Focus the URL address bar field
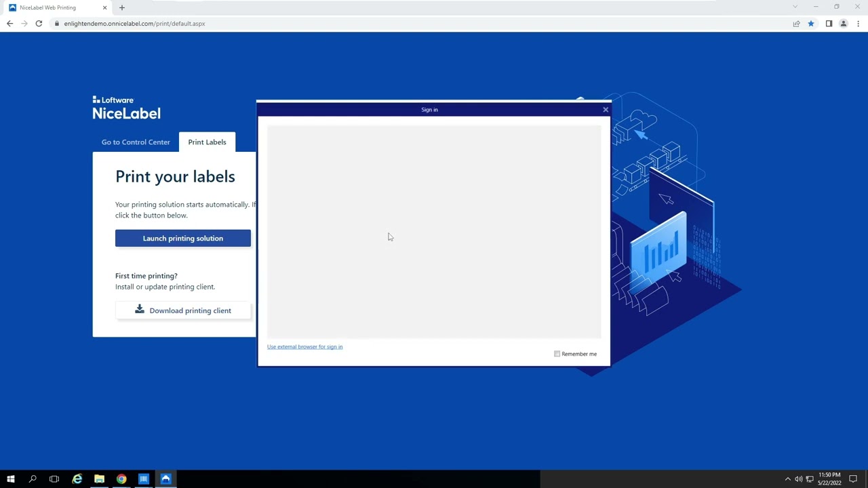This screenshot has height=488, width=868. (x=420, y=24)
